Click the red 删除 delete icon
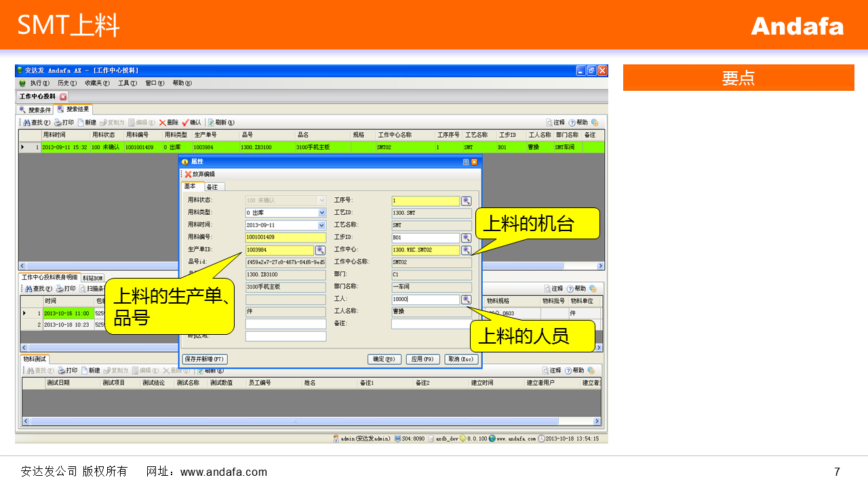This screenshot has width=868, height=488. [x=163, y=123]
